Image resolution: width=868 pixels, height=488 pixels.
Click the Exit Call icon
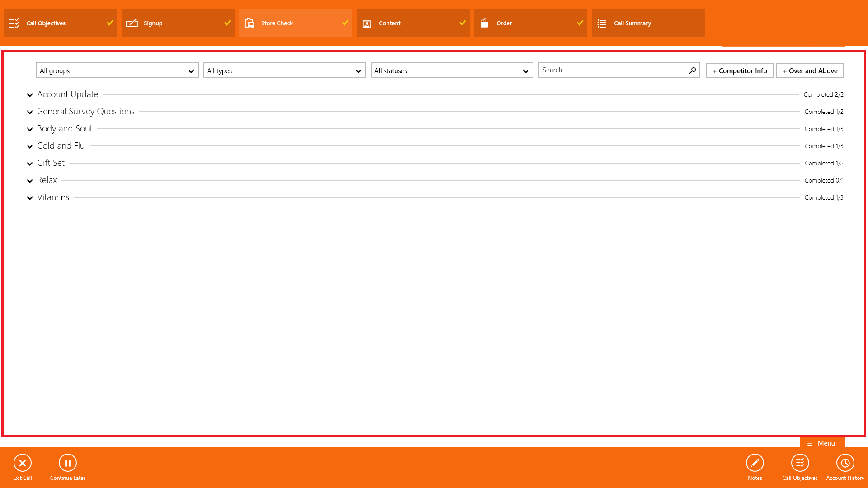pos(23,463)
